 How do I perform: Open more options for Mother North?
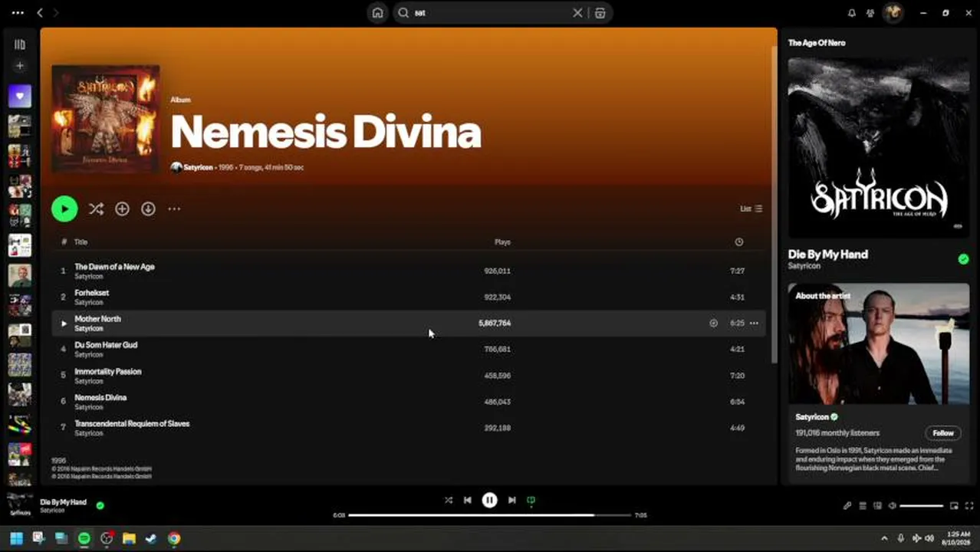754,324
